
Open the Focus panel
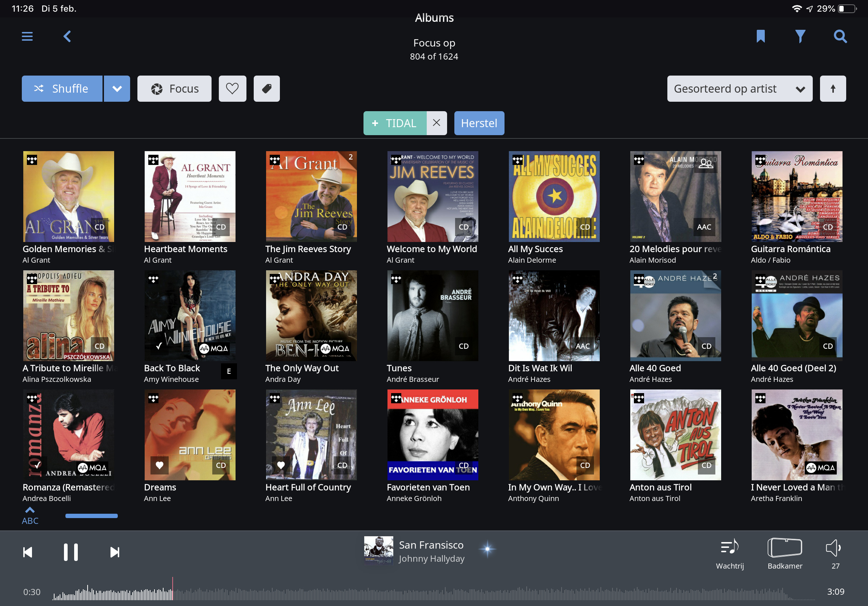pyautogui.click(x=174, y=89)
